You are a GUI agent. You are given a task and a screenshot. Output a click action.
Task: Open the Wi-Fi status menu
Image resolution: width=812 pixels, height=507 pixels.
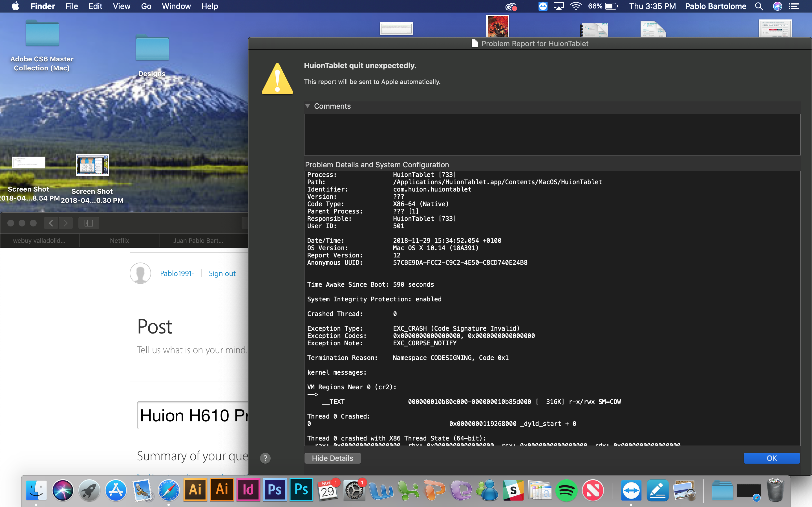click(576, 6)
